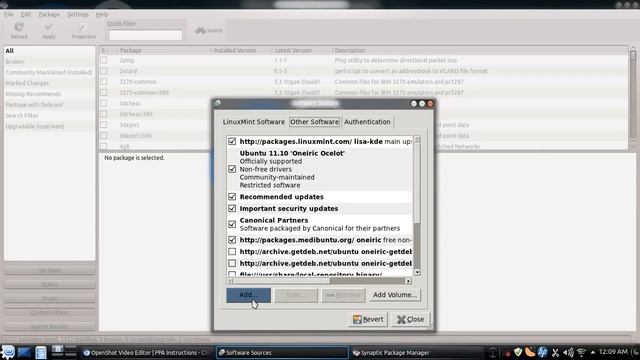Click the clock showing 12:09 AM

tap(613, 351)
